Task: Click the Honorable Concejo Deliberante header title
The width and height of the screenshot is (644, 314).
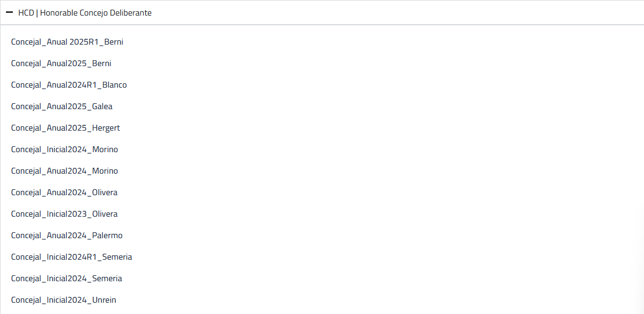Action: (x=96, y=13)
